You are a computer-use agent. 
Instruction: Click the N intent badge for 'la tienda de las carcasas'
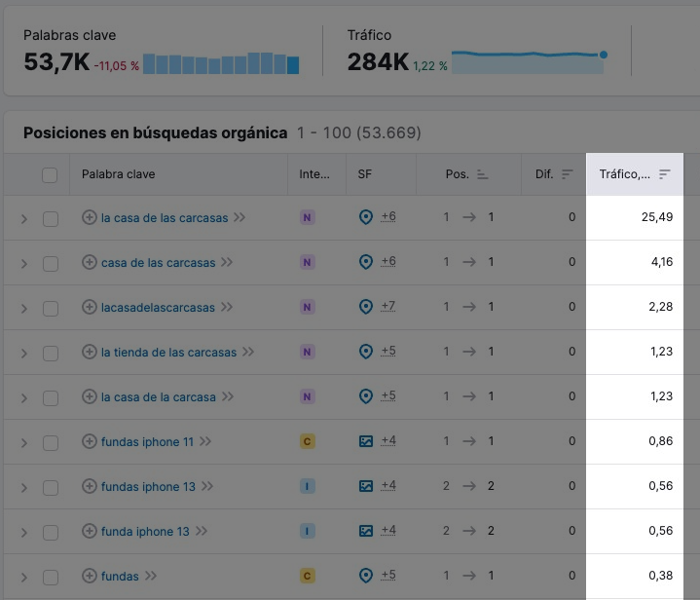pyautogui.click(x=308, y=352)
